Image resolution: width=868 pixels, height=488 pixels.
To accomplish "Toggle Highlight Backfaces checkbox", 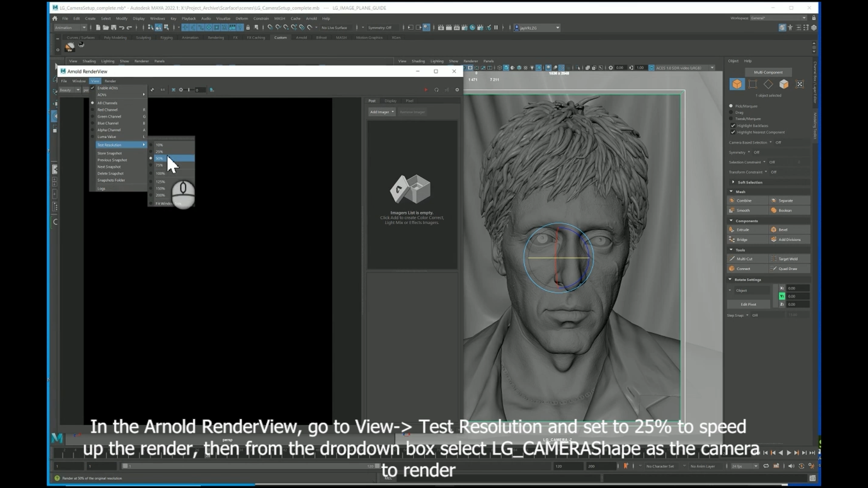I will 733,126.
